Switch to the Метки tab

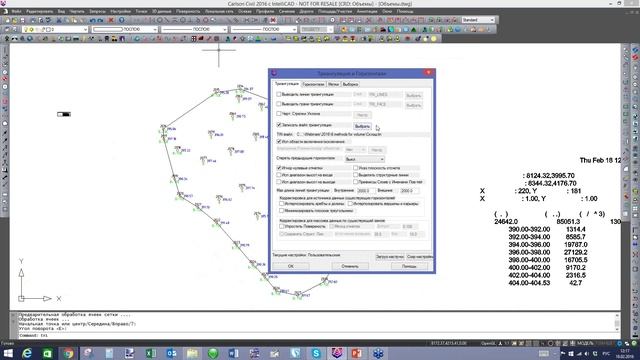333,84
